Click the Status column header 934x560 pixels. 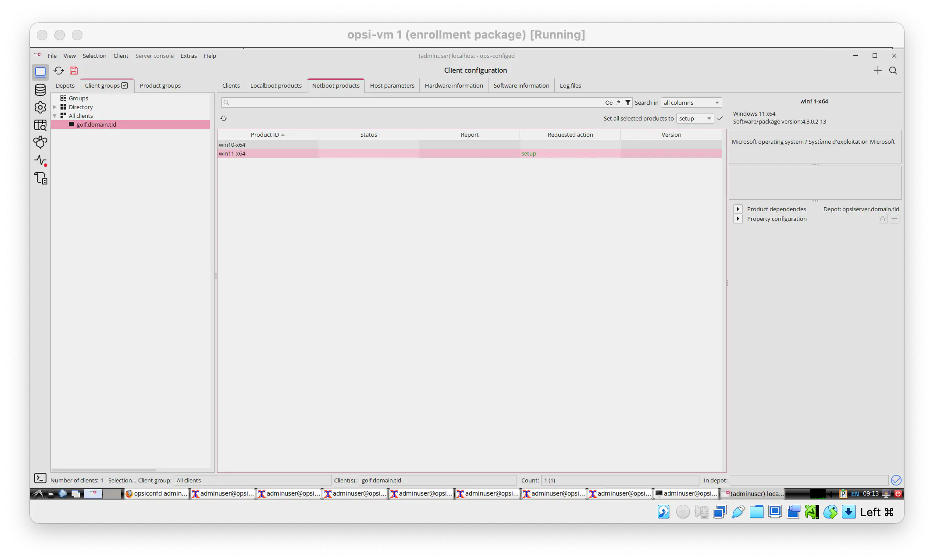(368, 135)
